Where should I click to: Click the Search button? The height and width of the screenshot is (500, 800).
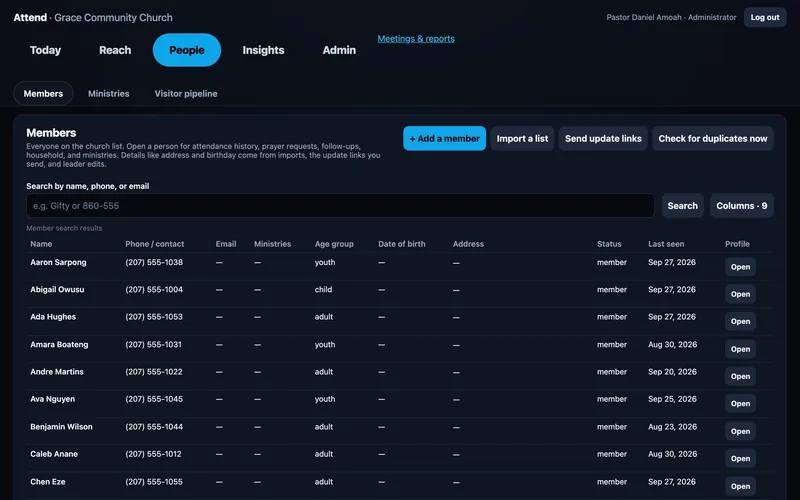click(683, 206)
